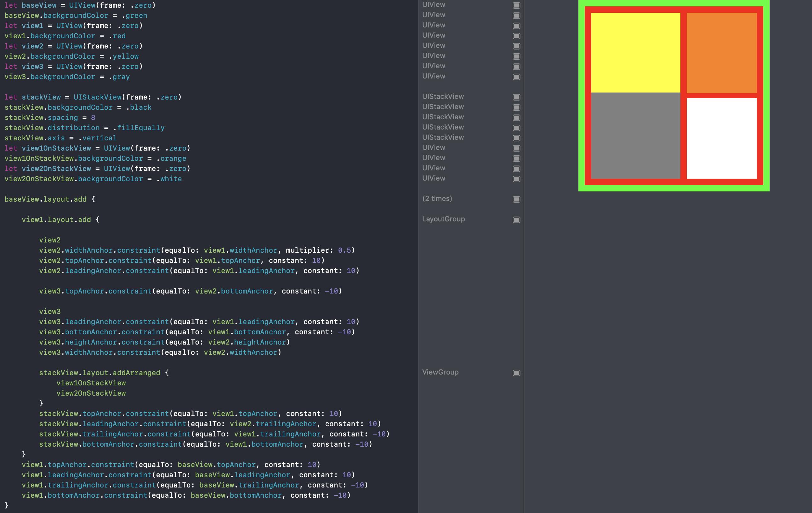The width and height of the screenshot is (812, 513).
Task: Display the result for the fifth UIStackView
Action: (x=516, y=138)
